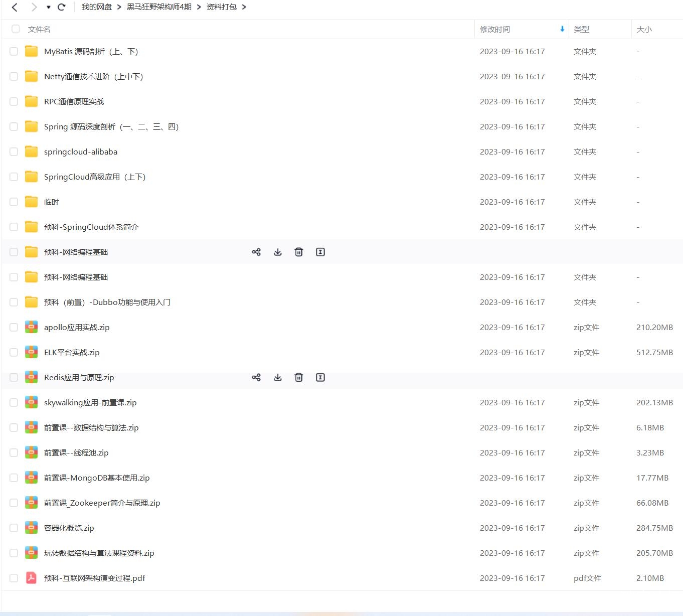The image size is (683, 616).
Task: Select 玩转数据结构与算法课程资料.zip file name
Action: pyautogui.click(x=99, y=553)
